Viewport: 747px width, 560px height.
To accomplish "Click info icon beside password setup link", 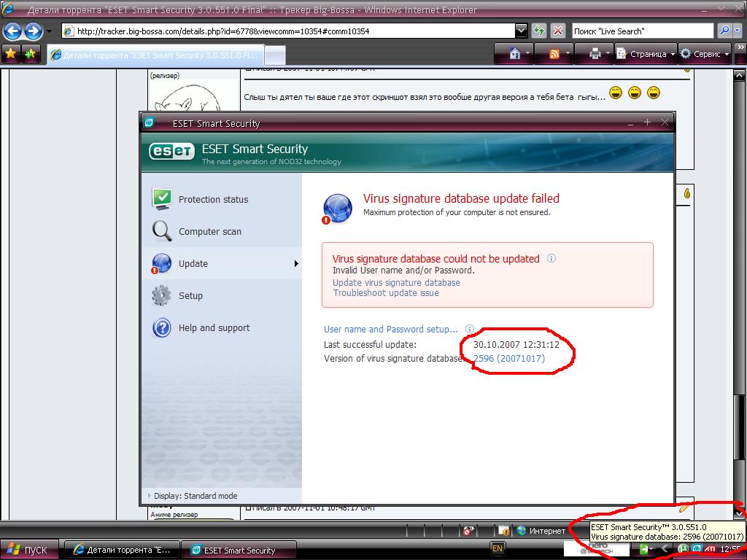I will click(x=469, y=329).
